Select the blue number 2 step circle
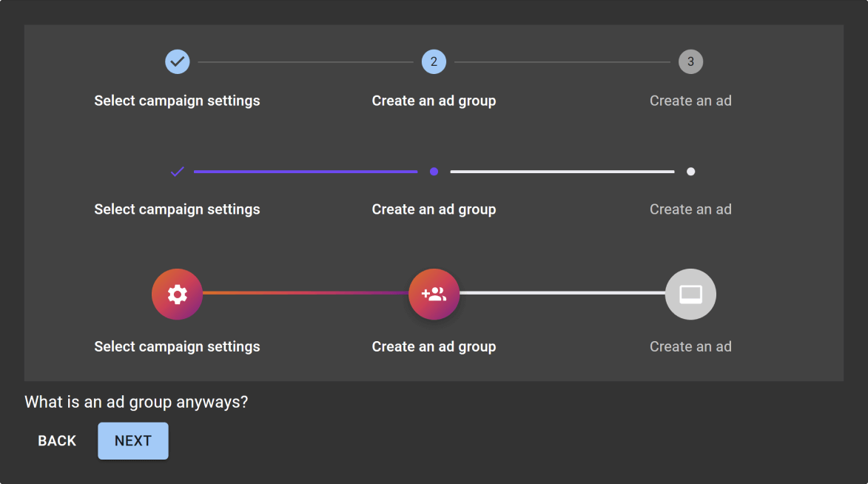This screenshot has width=868, height=484. (x=434, y=61)
